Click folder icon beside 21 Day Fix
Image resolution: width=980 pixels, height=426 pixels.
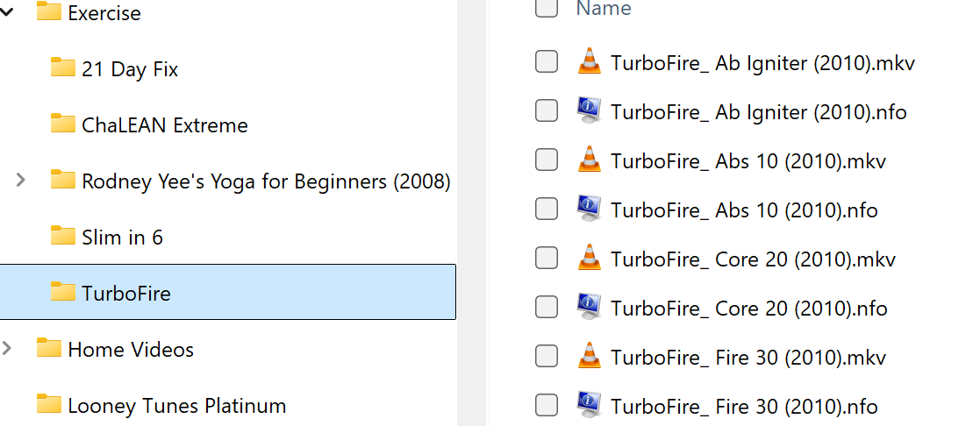click(x=62, y=68)
